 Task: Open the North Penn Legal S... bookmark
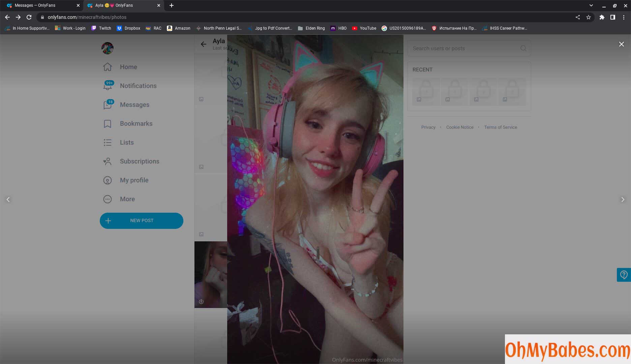click(x=219, y=28)
